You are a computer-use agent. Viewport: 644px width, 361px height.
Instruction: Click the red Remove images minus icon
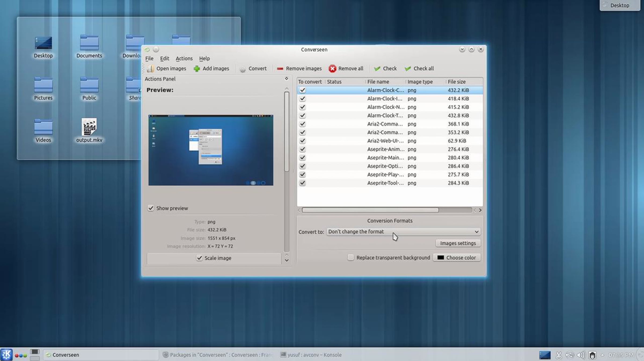click(280, 69)
